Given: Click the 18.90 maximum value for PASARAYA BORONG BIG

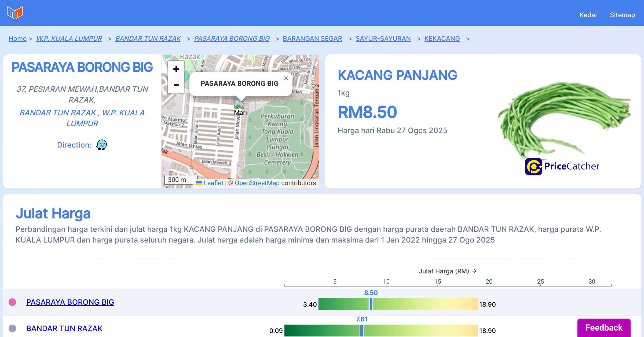Looking at the screenshot, I should (x=487, y=305).
